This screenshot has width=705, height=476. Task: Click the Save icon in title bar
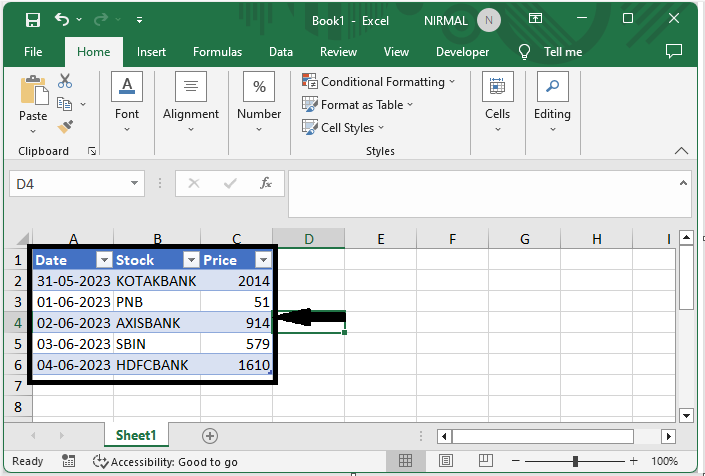pyautogui.click(x=32, y=19)
